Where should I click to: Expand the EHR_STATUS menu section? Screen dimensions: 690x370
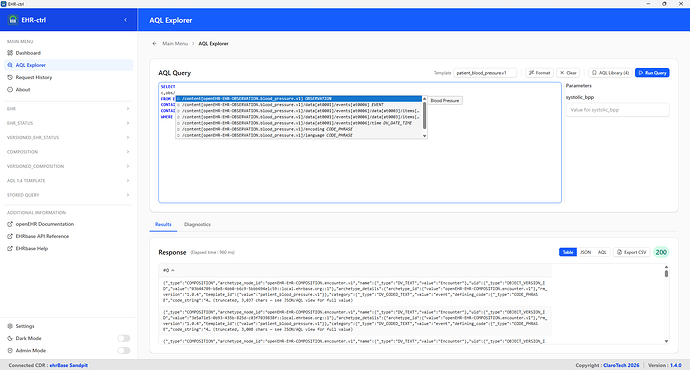(68, 123)
